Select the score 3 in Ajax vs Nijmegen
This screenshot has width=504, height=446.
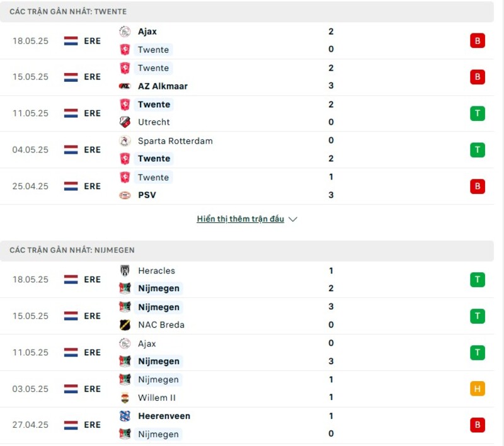(x=331, y=361)
